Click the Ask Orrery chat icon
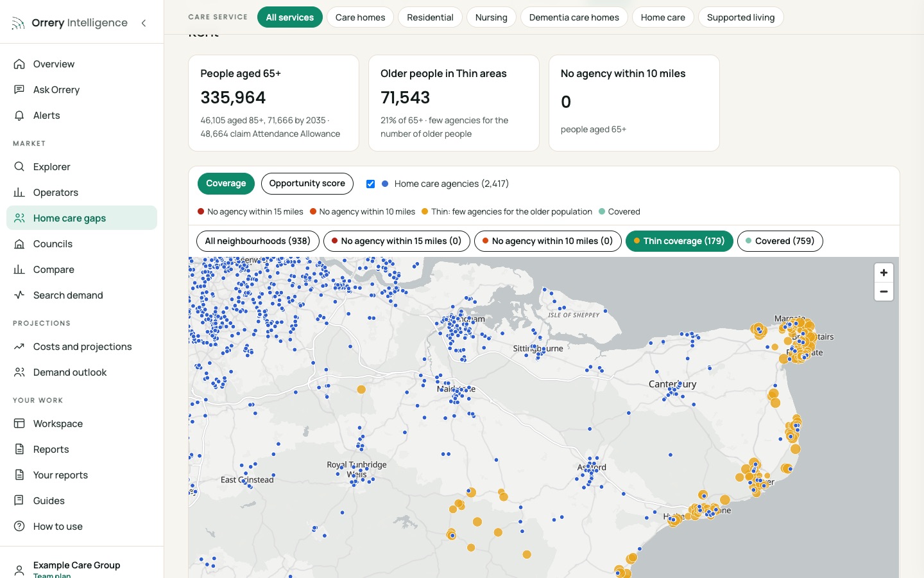This screenshot has height=578, width=924. pos(19,90)
